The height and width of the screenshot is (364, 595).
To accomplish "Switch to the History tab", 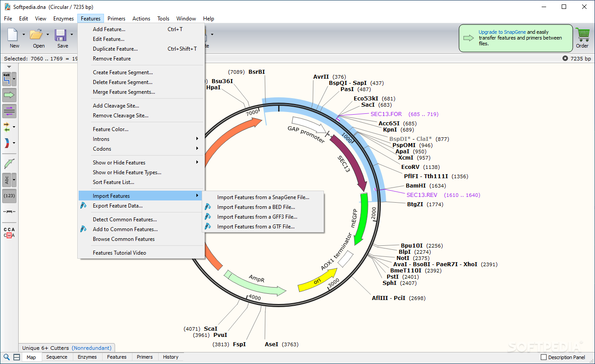I will (171, 357).
